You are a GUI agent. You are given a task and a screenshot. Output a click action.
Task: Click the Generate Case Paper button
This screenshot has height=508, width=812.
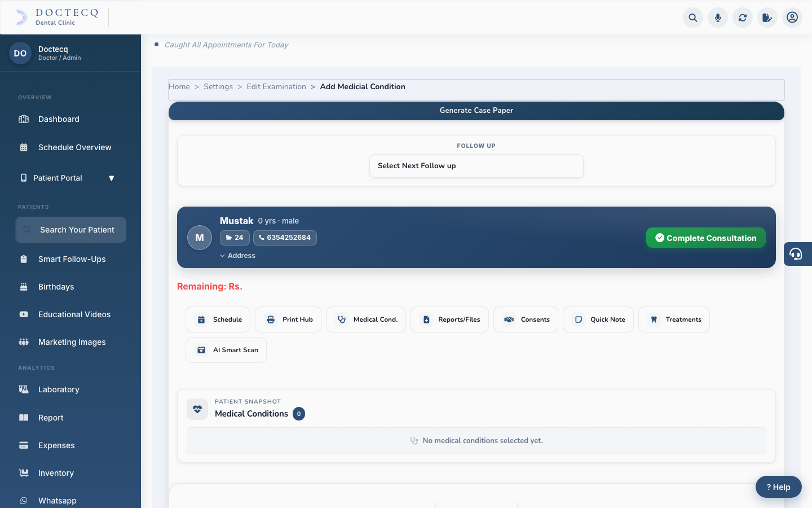[x=476, y=111]
